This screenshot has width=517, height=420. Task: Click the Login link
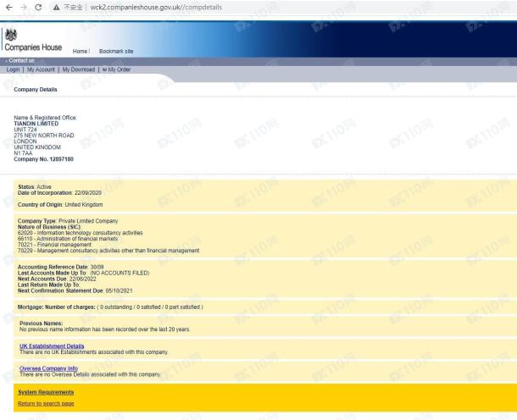[13, 69]
